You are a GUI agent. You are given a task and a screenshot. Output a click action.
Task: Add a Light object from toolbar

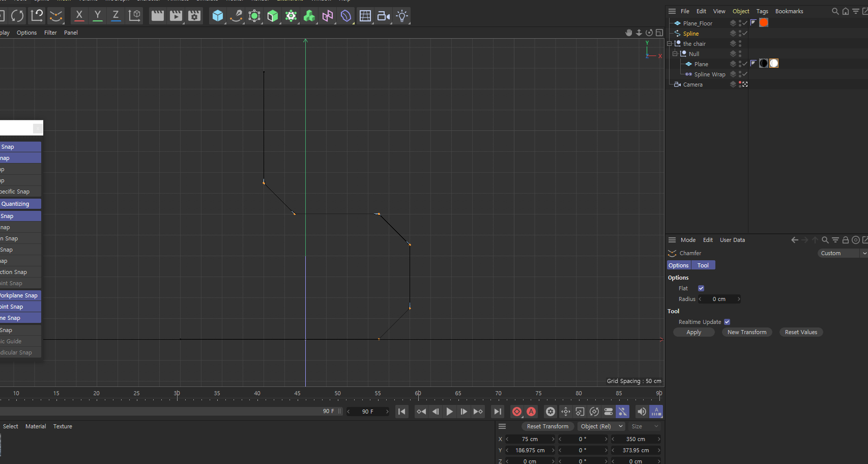coord(402,16)
